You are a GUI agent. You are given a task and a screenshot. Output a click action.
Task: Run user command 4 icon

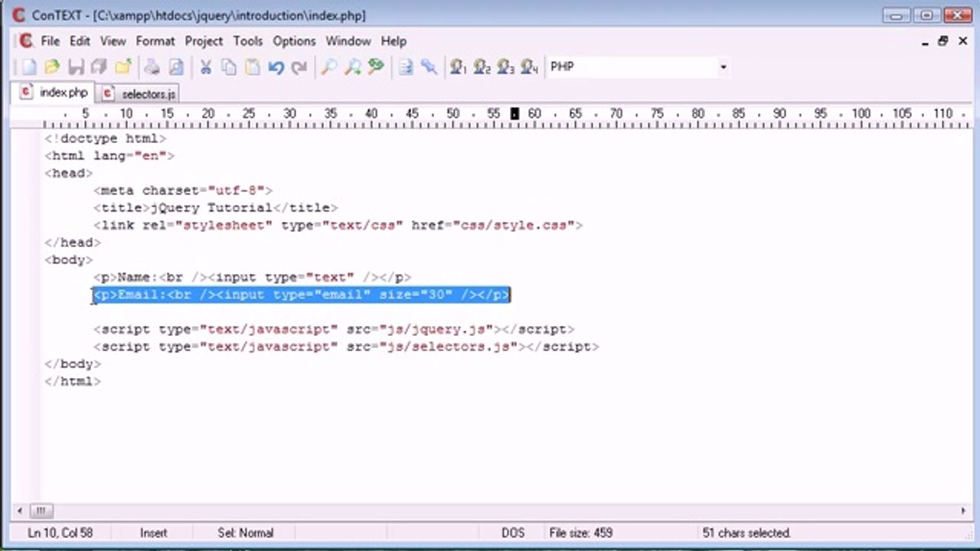tap(529, 67)
